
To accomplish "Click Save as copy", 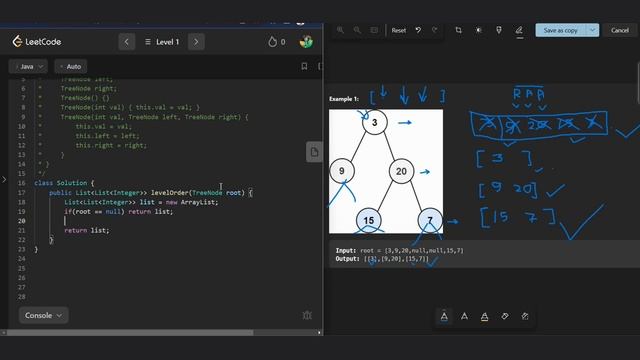I will (560, 30).
